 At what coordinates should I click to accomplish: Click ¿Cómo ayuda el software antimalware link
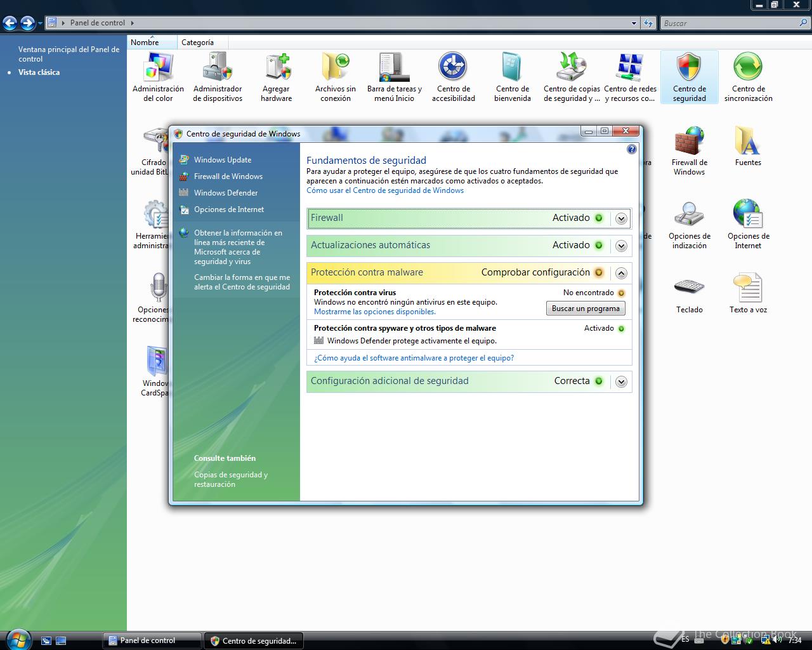[414, 358]
